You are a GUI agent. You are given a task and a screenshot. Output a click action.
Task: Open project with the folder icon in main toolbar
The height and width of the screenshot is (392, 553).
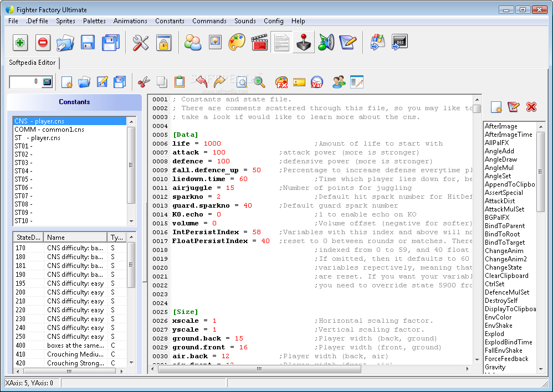(x=65, y=43)
